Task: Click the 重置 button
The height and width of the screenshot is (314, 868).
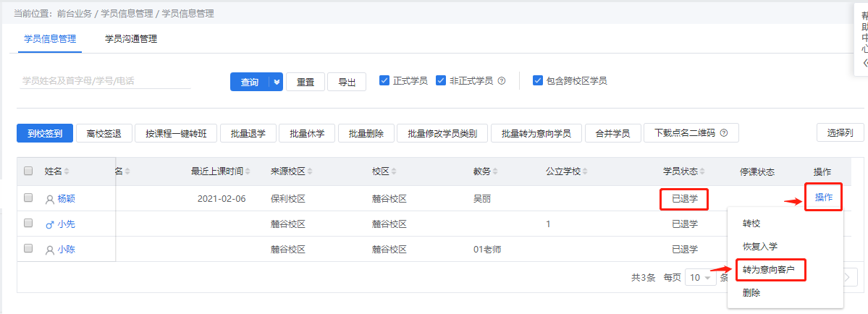Action: tap(306, 82)
